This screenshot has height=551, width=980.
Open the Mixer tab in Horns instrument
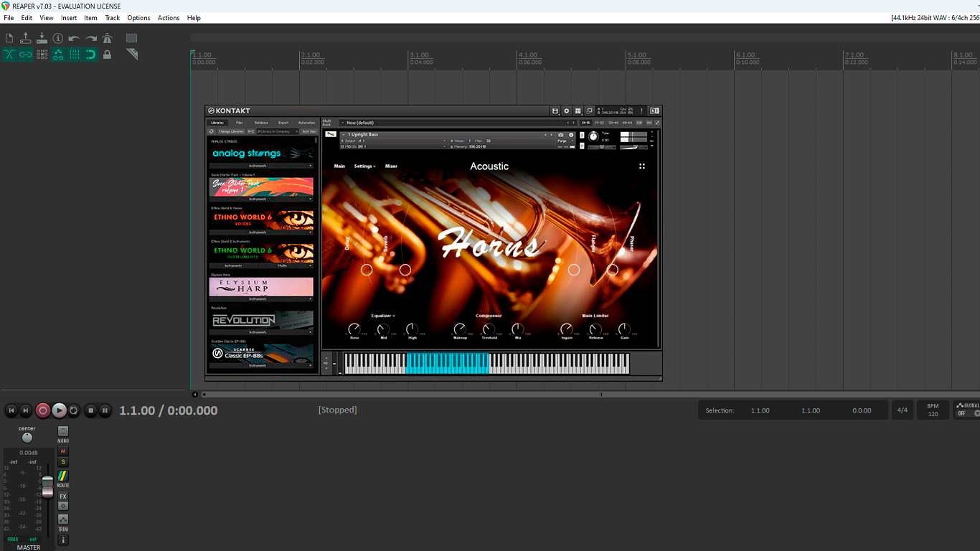click(x=391, y=166)
